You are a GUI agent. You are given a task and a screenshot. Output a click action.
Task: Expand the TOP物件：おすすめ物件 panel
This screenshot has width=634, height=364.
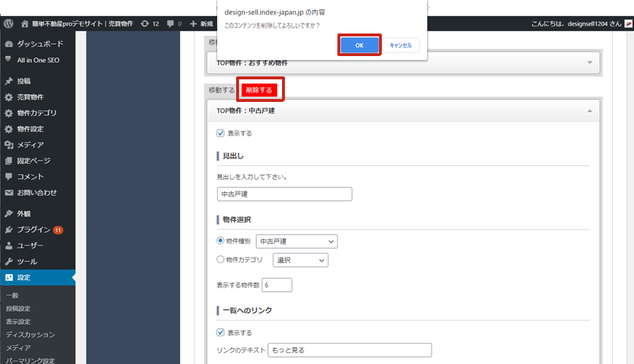click(590, 63)
